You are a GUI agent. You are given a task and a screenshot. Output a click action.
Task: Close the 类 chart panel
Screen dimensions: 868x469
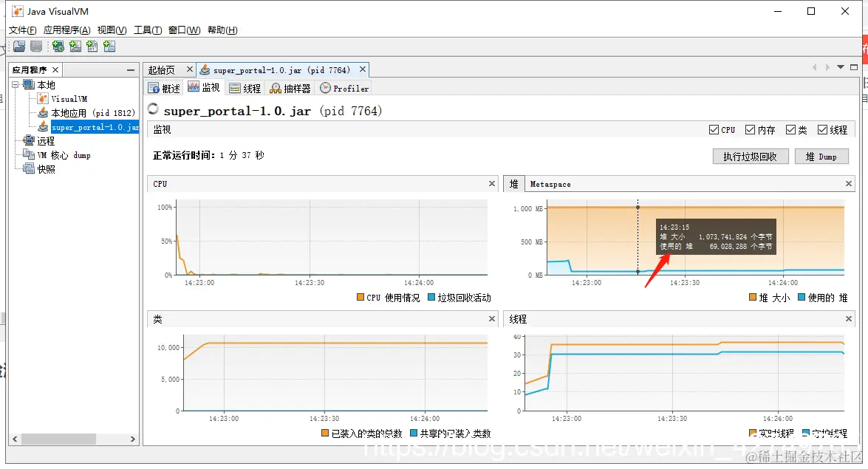click(x=491, y=318)
